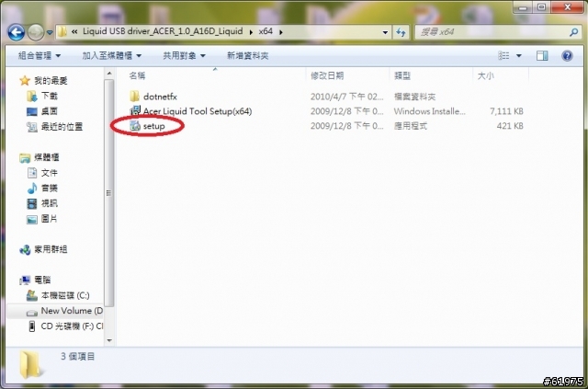Create a folder with 新增資料夾
The width and height of the screenshot is (588, 389).
click(247, 56)
